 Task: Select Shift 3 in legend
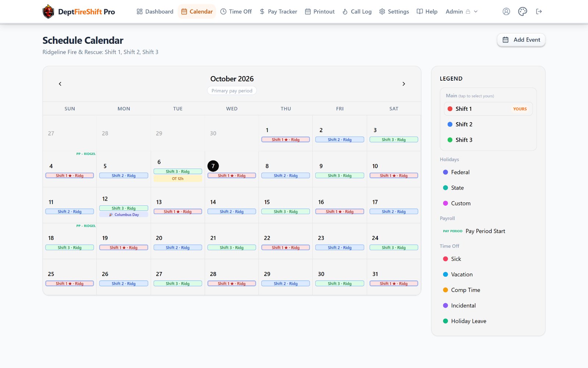488,140
